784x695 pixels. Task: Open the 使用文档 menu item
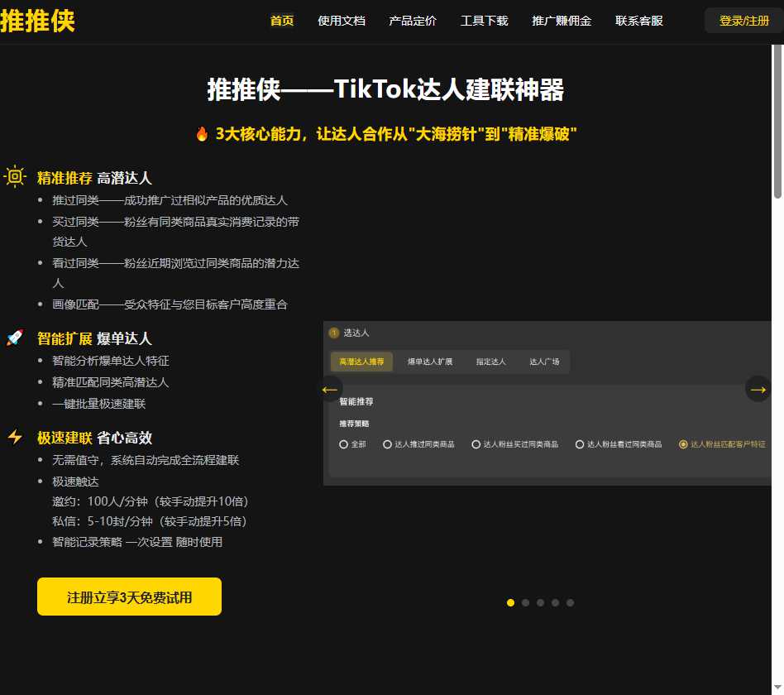pos(342,22)
